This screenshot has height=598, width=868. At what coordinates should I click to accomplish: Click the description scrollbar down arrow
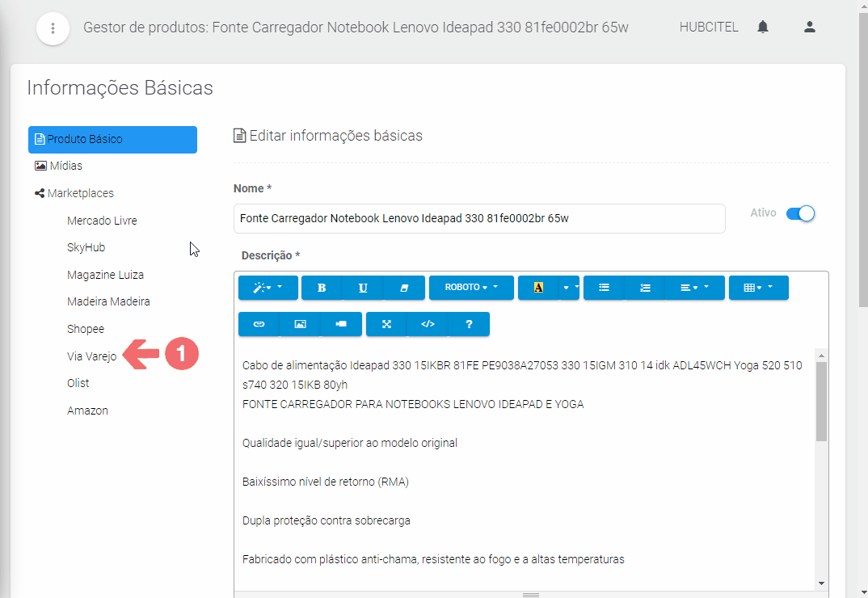[x=821, y=583]
